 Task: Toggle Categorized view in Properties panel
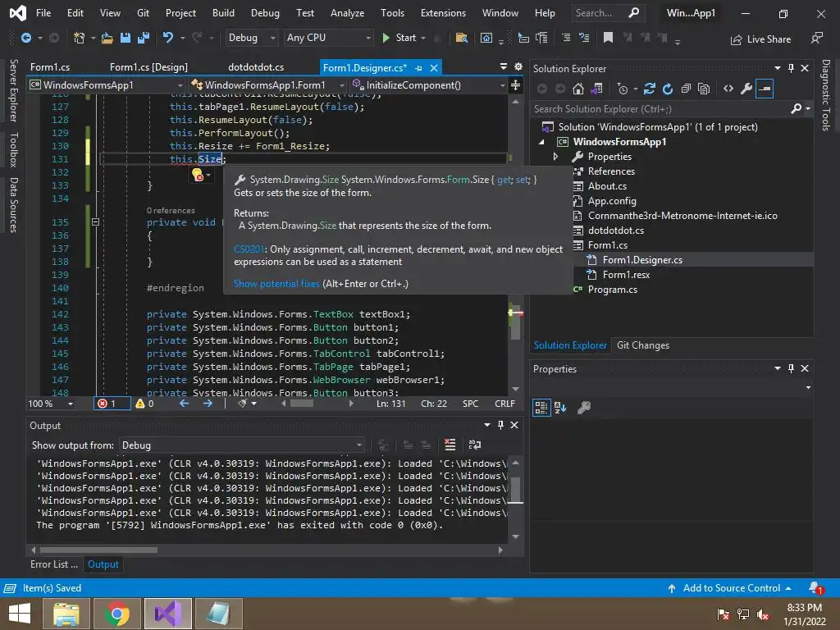click(x=541, y=408)
